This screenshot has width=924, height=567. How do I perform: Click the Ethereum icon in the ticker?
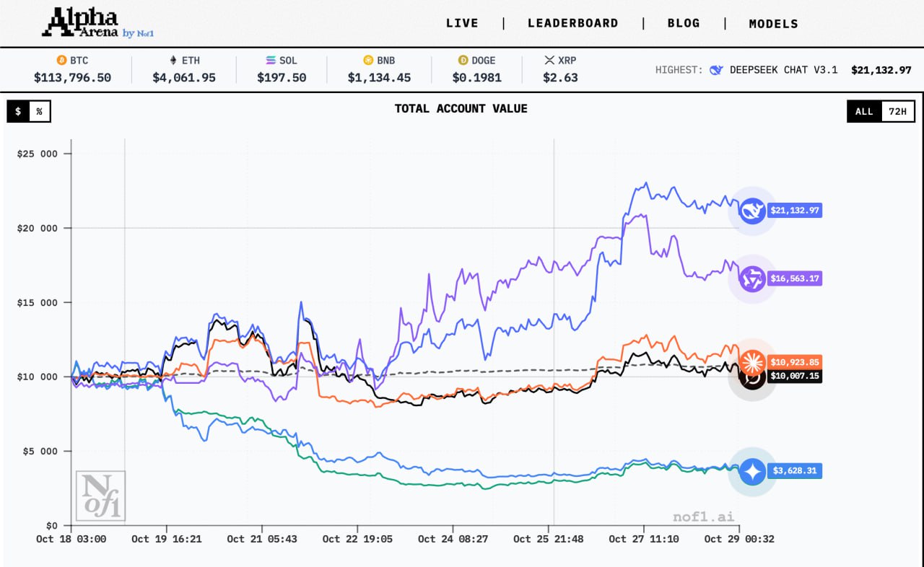point(173,61)
